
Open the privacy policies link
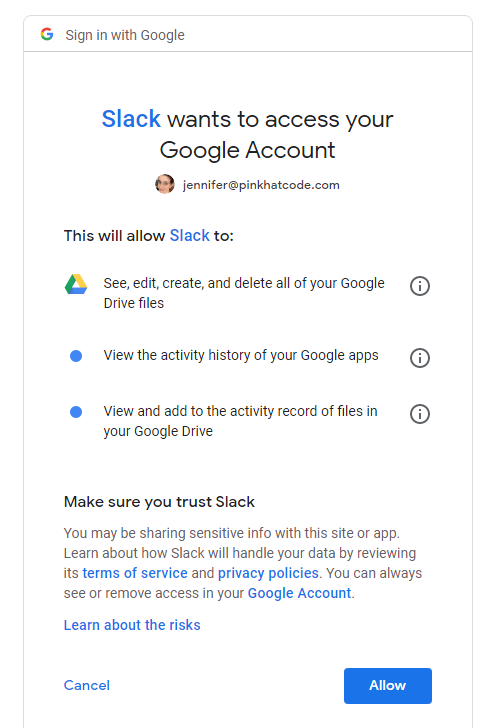[x=268, y=573]
